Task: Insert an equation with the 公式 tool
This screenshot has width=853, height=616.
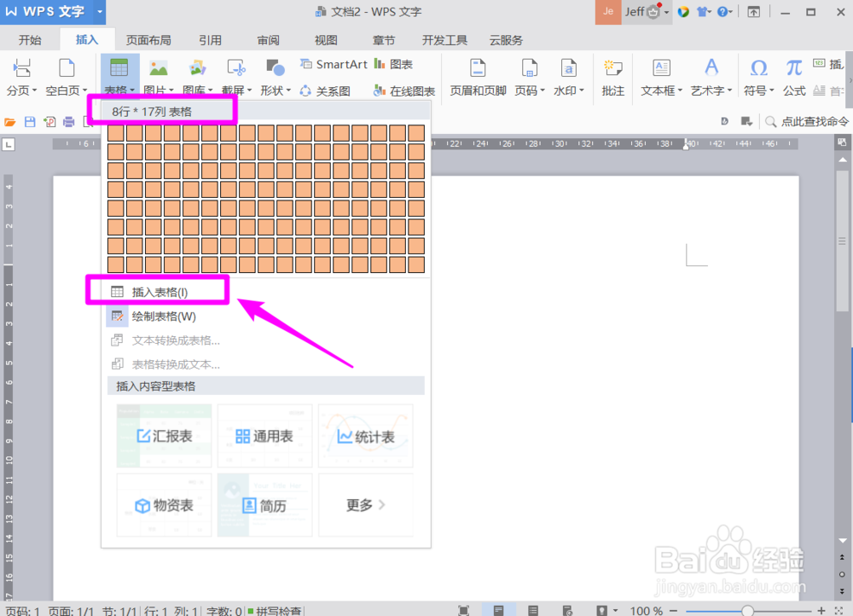Action: (794, 75)
